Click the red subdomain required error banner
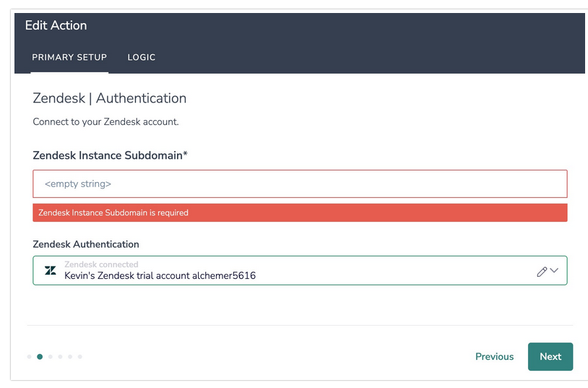 (300, 212)
